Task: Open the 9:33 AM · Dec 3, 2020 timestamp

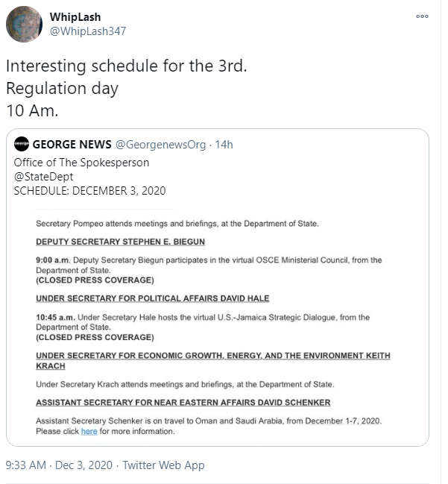Action: (59, 465)
